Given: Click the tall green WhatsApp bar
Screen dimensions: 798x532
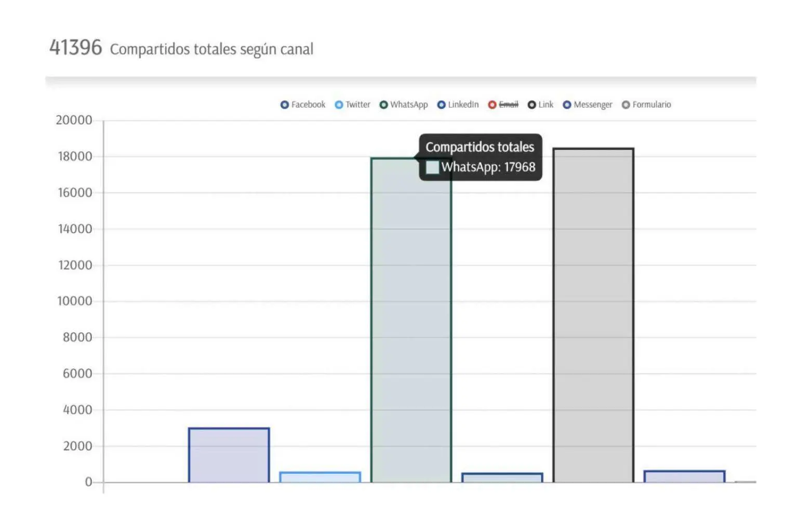Looking at the screenshot, I should (411, 322).
